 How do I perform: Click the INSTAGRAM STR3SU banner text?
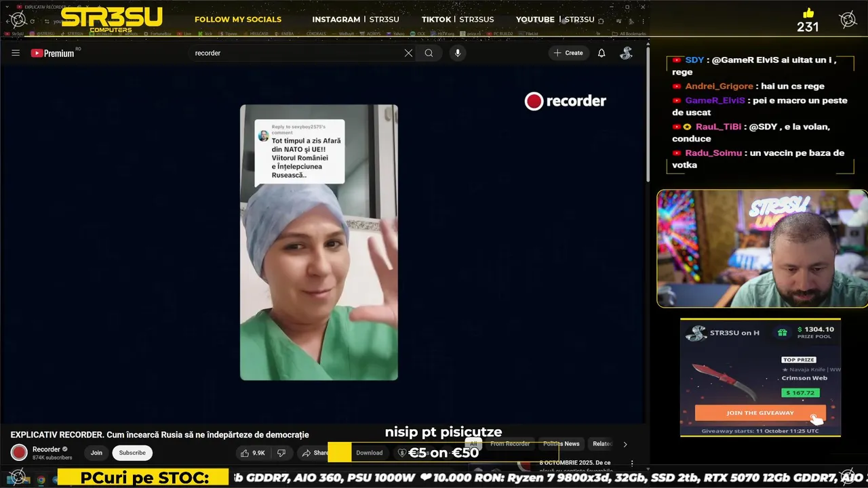click(355, 20)
